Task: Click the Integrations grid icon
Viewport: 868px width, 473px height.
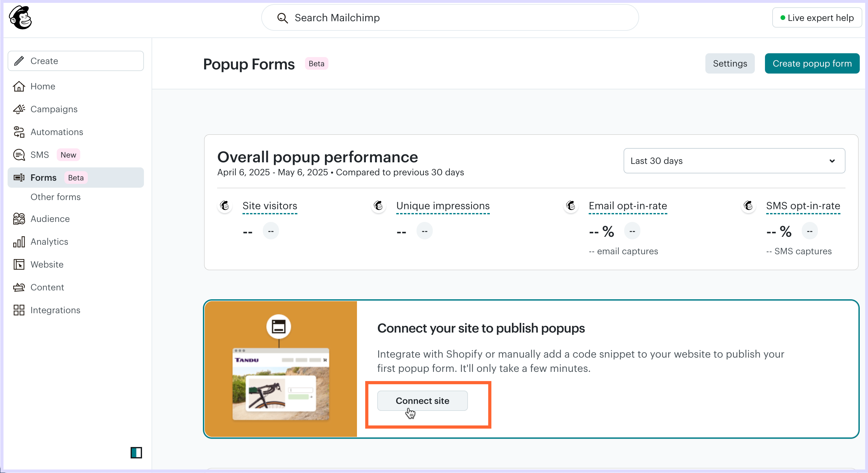Action: (19, 310)
